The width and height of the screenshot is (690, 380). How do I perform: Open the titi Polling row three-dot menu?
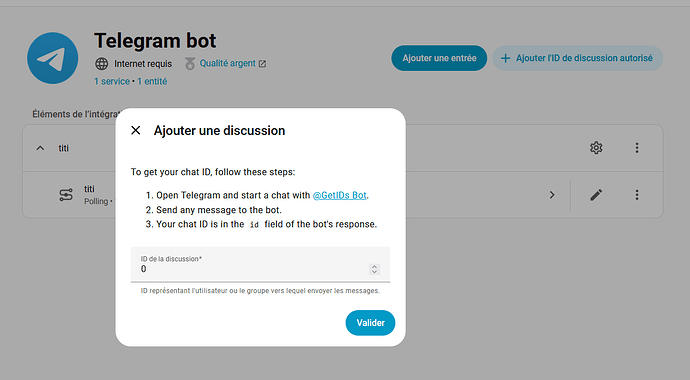637,195
